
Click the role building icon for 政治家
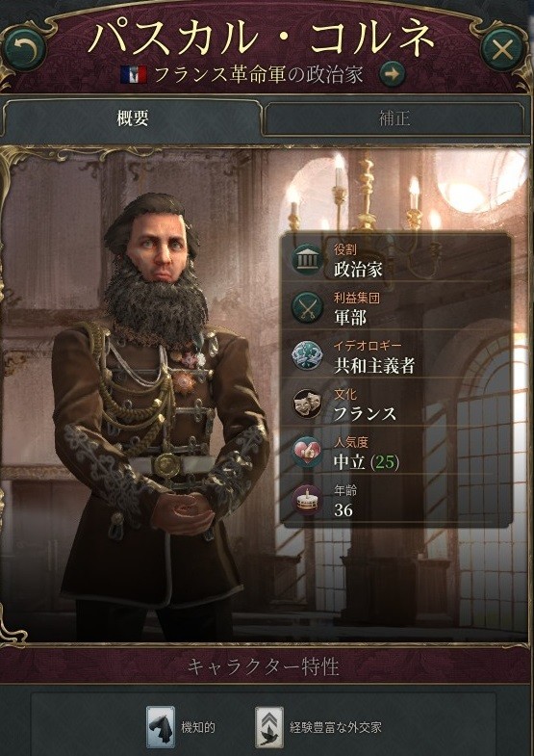pos(307,260)
